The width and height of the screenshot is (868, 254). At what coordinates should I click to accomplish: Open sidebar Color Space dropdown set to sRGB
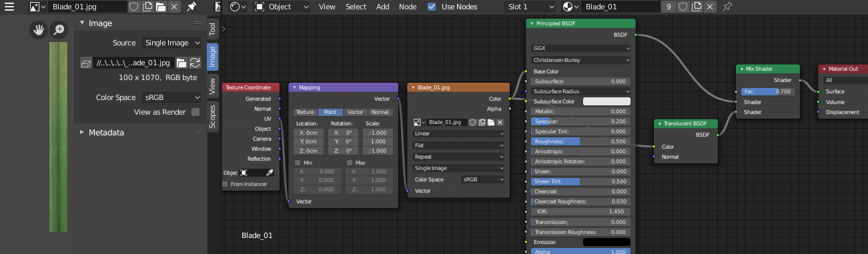171,97
